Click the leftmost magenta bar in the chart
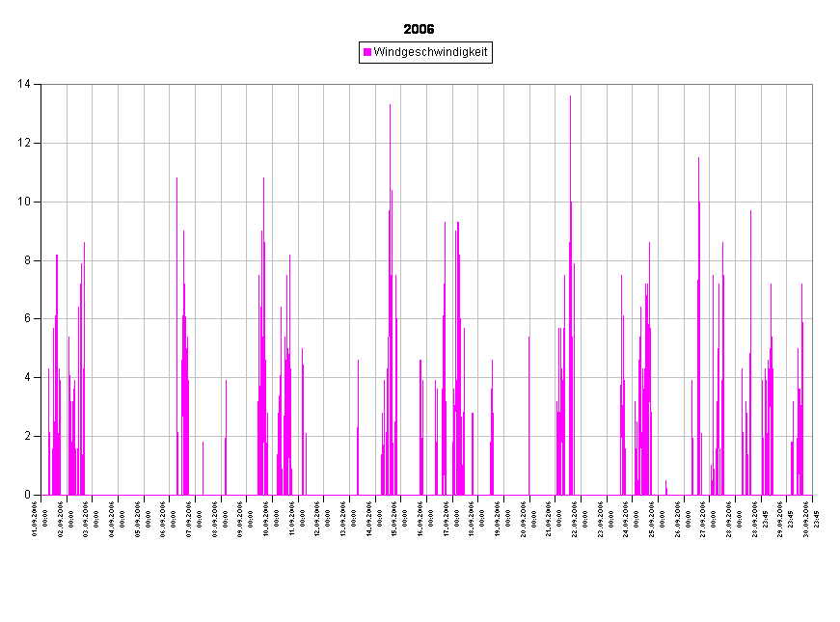The image size is (840, 622). tap(48, 434)
